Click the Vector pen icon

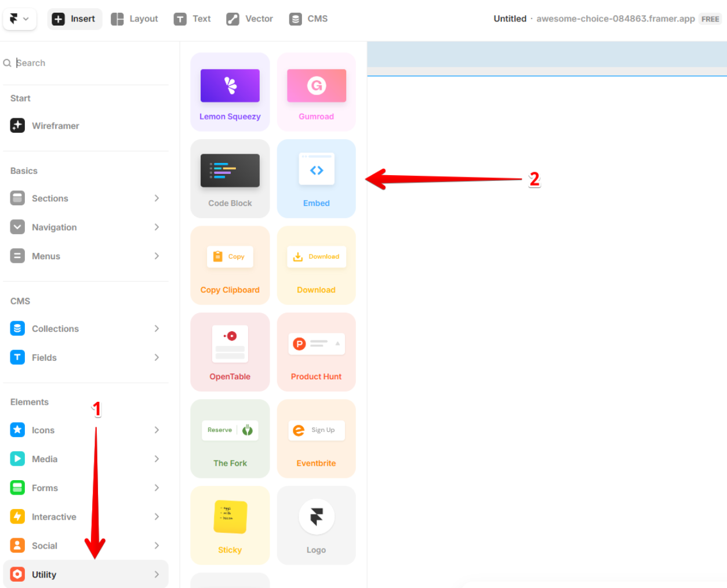232,19
